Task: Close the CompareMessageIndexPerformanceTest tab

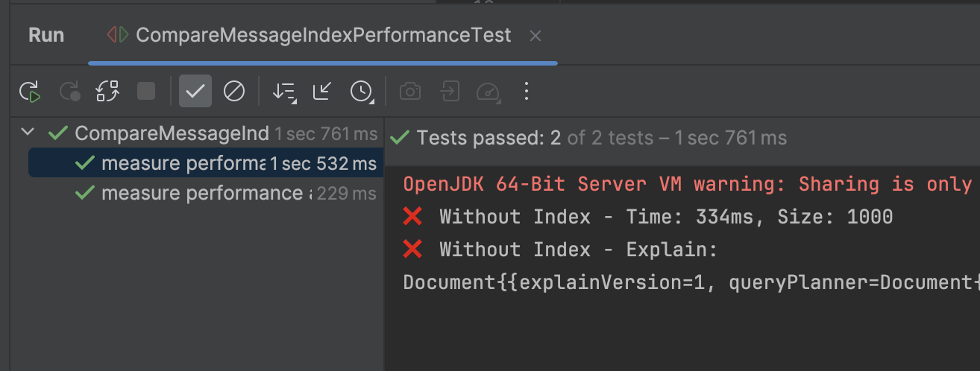Action: [x=535, y=36]
